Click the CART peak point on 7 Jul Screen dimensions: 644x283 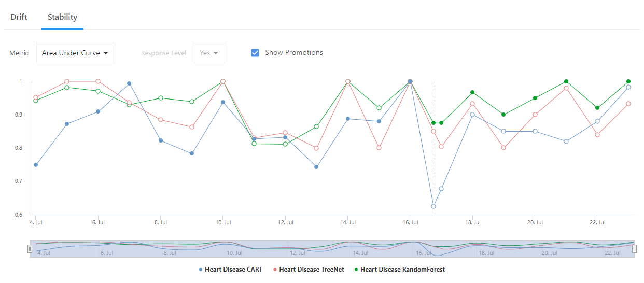[x=129, y=83]
